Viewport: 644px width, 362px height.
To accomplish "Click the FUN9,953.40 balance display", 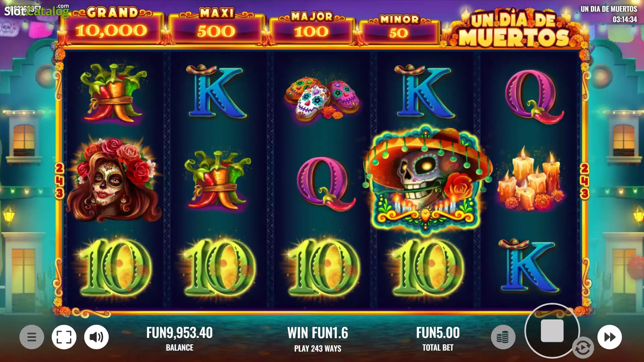I will point(179,333).
